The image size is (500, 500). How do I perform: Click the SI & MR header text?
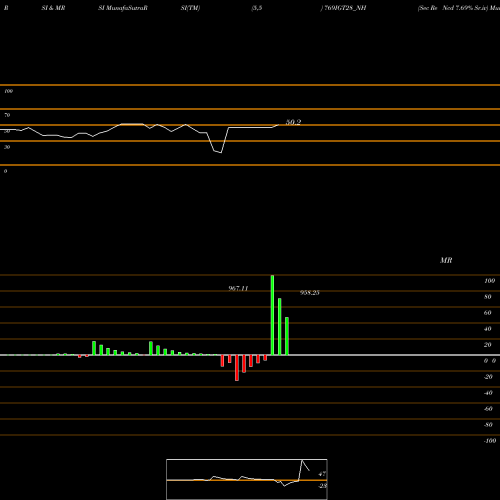tap(53, 8)
